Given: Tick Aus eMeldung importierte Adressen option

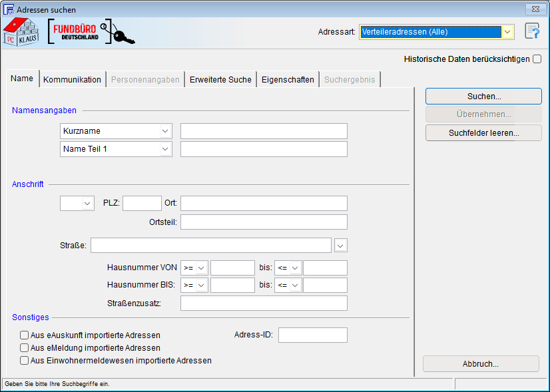Looking at the screenshot, I should coord(25,348).
